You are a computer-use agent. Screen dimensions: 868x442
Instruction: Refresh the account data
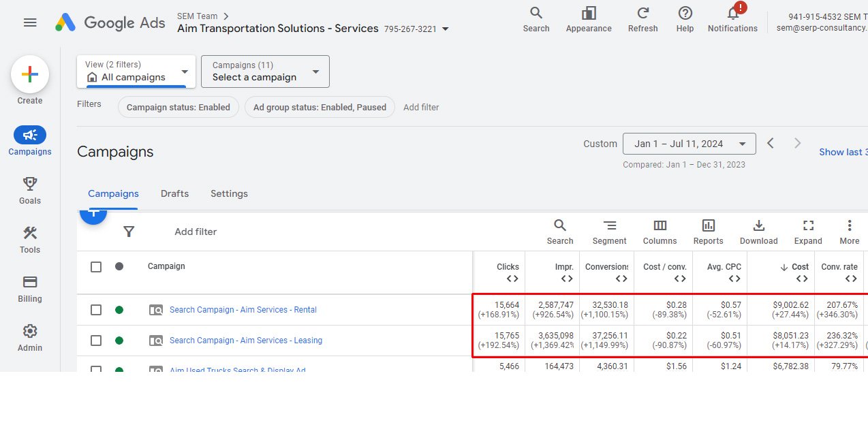point(642,19)
